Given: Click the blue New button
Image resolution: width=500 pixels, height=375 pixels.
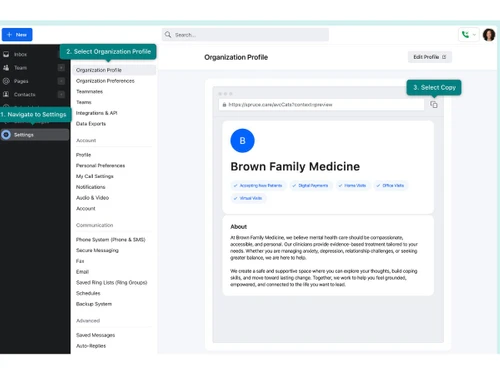Looking at the screenshot, I should click(17, 35).
